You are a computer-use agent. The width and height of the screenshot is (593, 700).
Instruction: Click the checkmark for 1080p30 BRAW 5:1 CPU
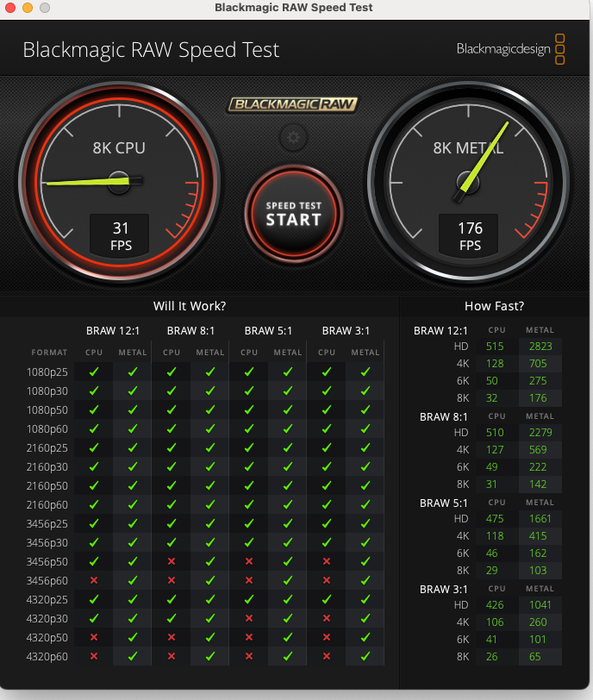249,391
